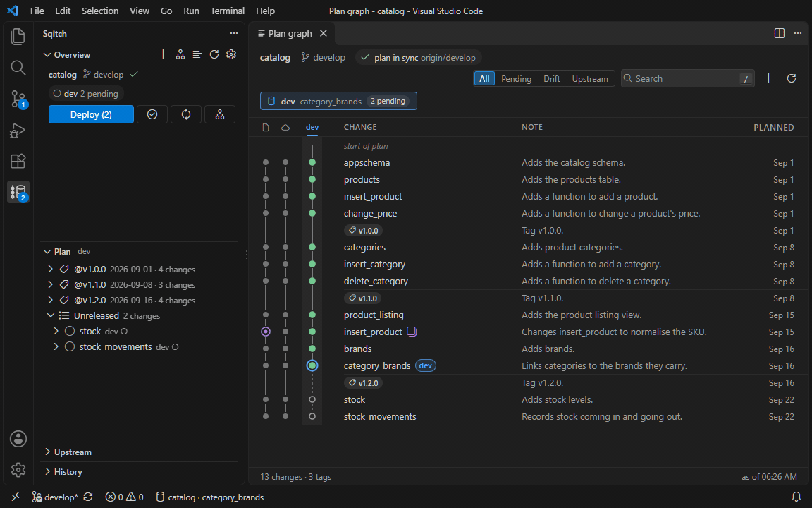
Task: Click catalog · category_brands in status bar
Action: (x=210, y=497)
